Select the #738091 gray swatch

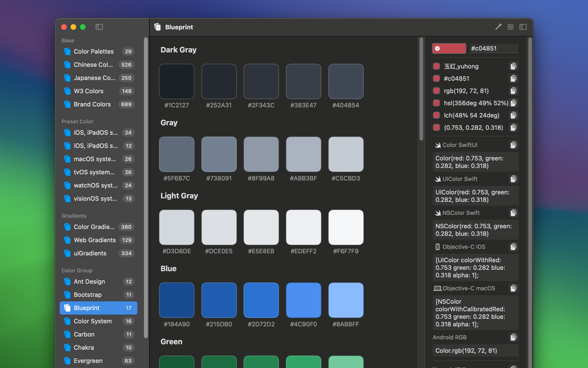click(x=219, y=154)
